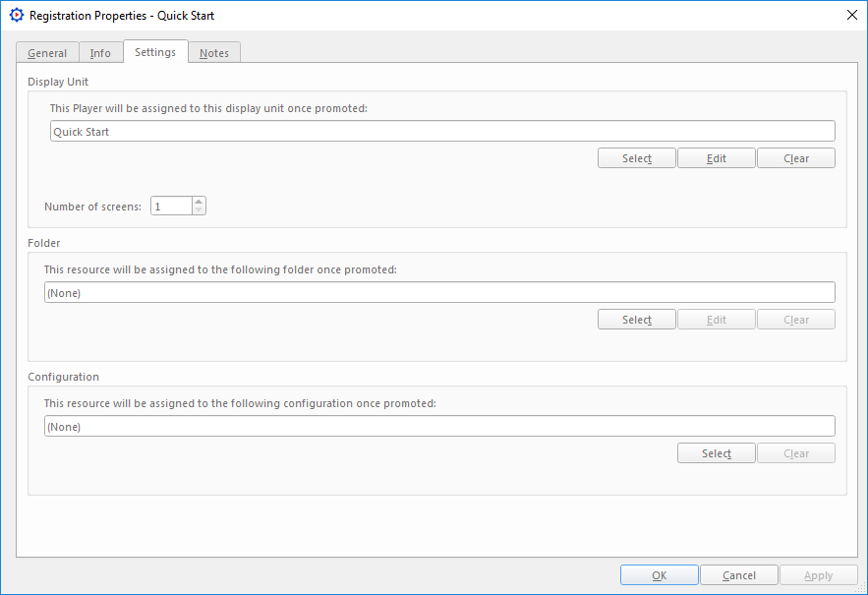Increase the number of screens with up arrow
Viewport: 868px width, 595px height.
tap(199, 202)
